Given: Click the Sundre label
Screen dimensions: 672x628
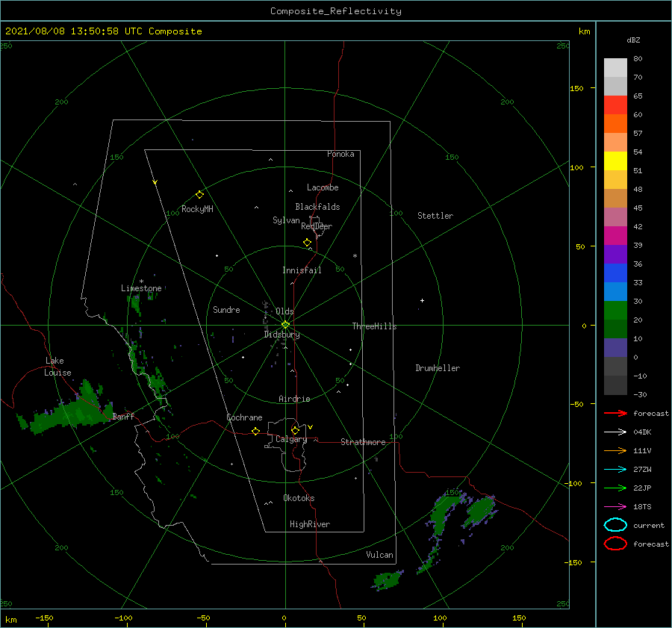Looking at the screenshot, I should pyautogui.click(x=226, y=309).
